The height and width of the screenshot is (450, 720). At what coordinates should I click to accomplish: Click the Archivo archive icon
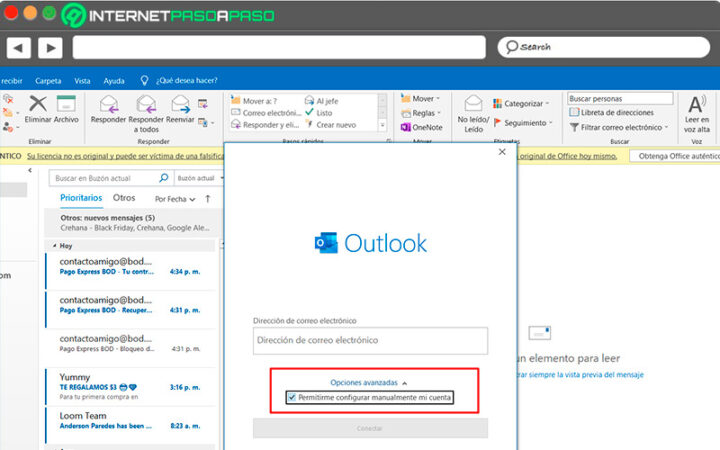66,104
